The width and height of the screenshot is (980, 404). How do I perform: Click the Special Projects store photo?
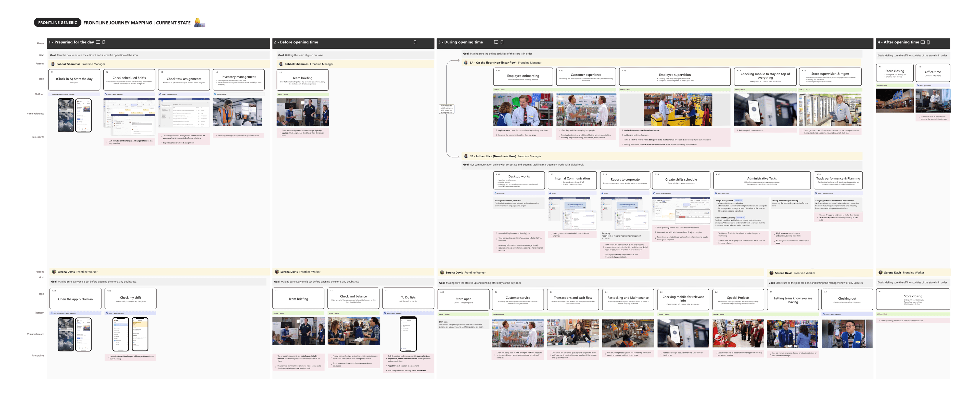point(738,333)
